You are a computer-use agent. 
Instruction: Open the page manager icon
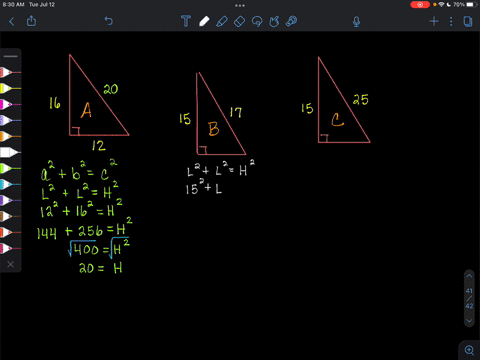point(468,22)
